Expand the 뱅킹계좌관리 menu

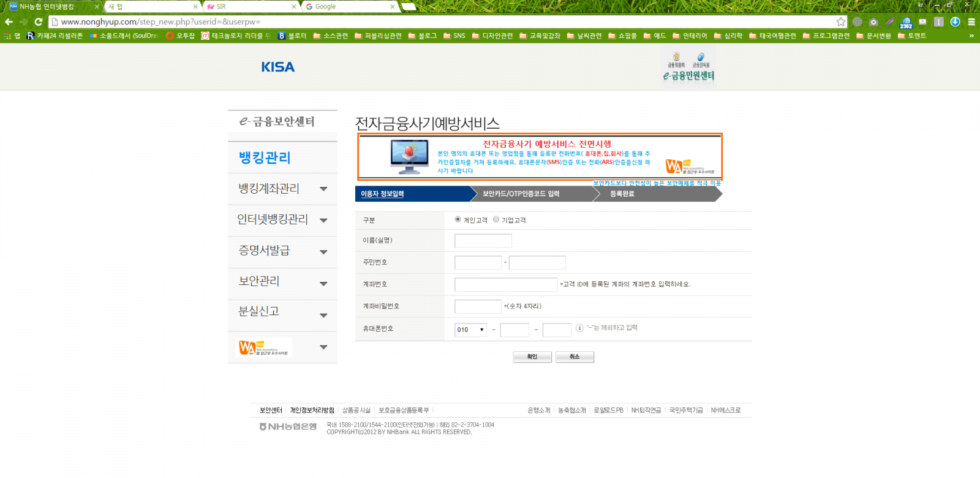coord(323,189)
